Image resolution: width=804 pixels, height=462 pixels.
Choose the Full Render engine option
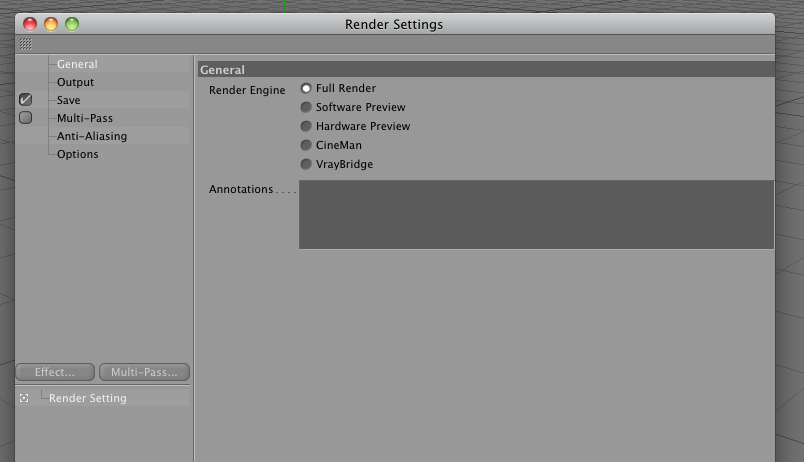coord(306,88)
